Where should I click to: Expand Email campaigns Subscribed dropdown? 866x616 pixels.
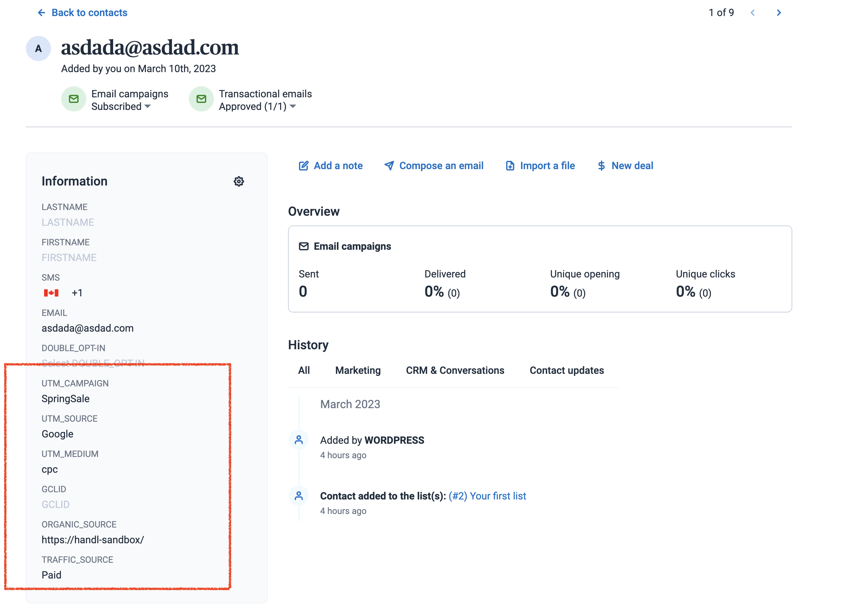point(147,106)
